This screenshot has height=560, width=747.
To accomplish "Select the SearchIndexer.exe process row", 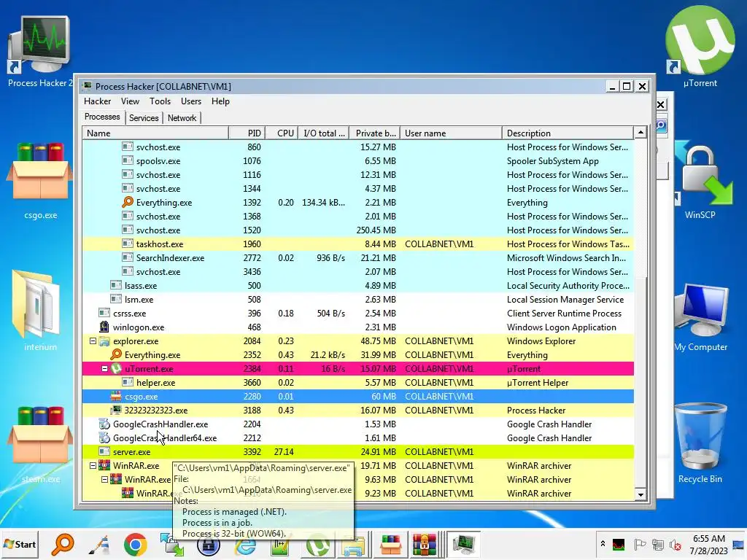I will click(358, 257).
